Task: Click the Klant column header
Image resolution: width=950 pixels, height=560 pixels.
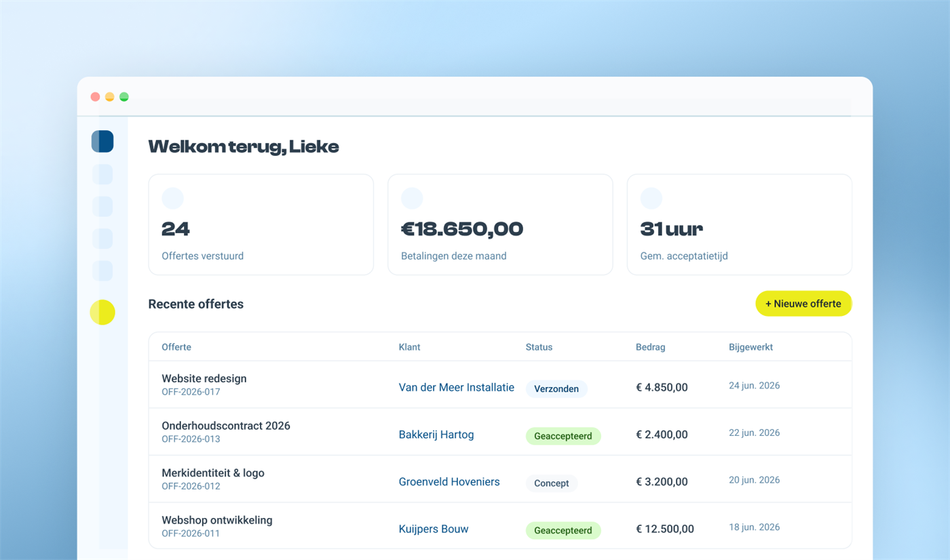Action: (x=410, y=347)
